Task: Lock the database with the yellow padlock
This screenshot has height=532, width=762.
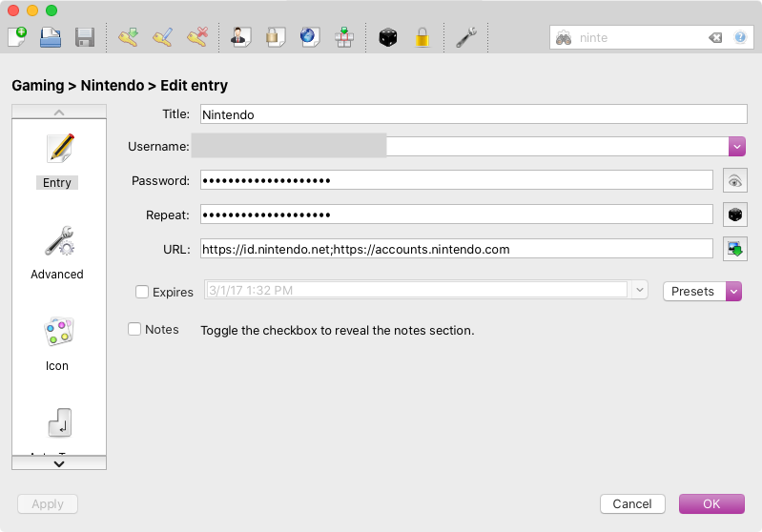Action: click(x=422, y=37)
